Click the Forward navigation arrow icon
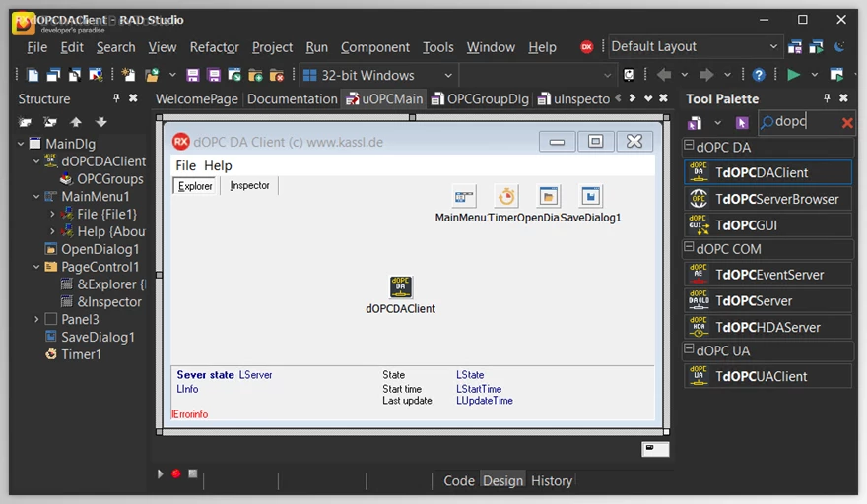This screenshot has width=867, height=504. pyautogui.click(x=706, y=75)
